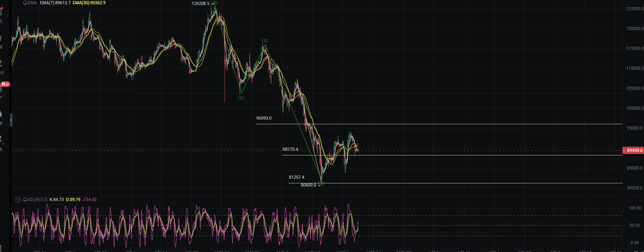Click the red current price tag 89459.6

pos(634,150)
